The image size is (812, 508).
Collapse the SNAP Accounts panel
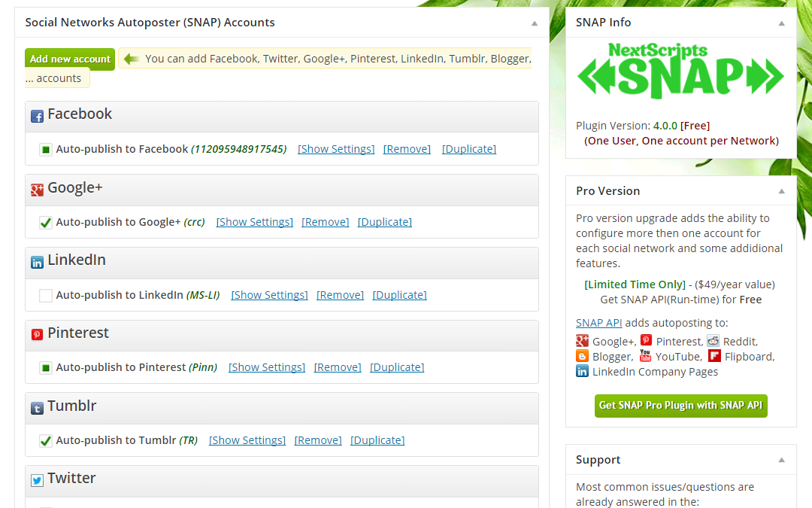click(535, 23)
